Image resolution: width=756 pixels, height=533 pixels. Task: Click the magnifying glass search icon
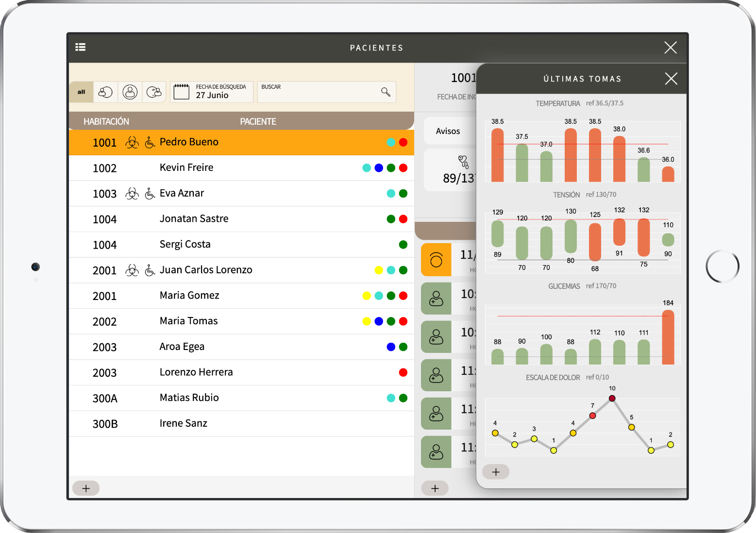coord(386,92)
